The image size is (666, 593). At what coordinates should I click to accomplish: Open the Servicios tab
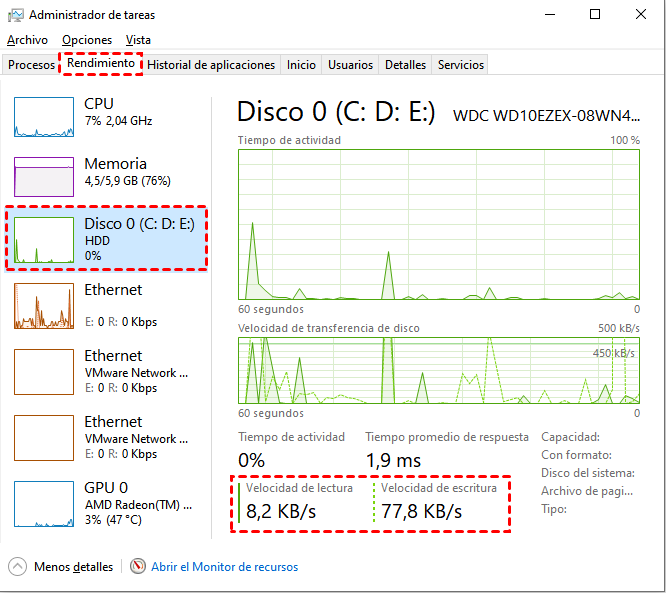tap(461, 65)
